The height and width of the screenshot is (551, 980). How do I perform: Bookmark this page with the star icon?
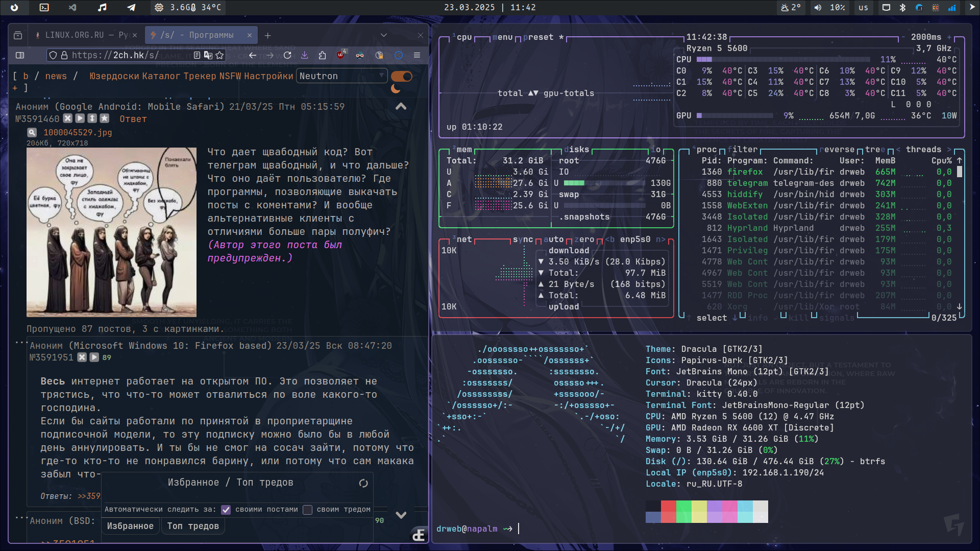click(220, 55)
